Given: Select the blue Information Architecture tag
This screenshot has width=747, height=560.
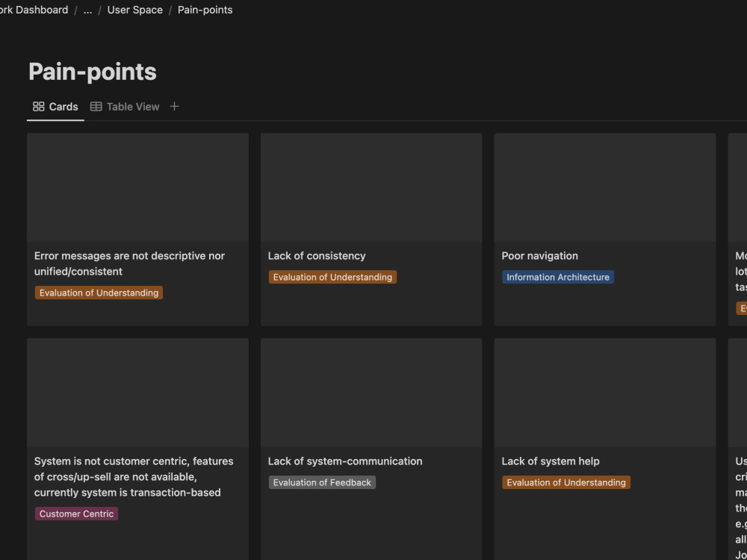Looking at the screenshot, I should 558,277.
